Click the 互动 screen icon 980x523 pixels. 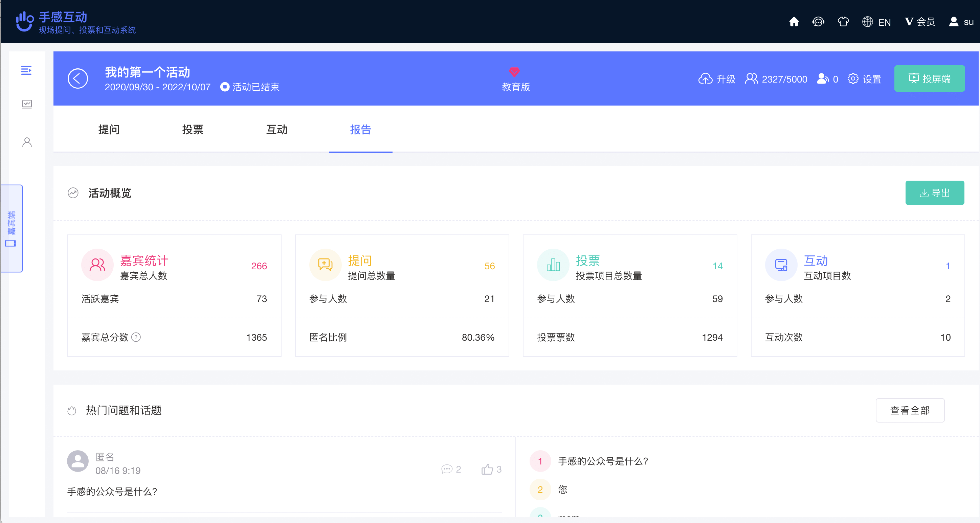click(781, 265)
